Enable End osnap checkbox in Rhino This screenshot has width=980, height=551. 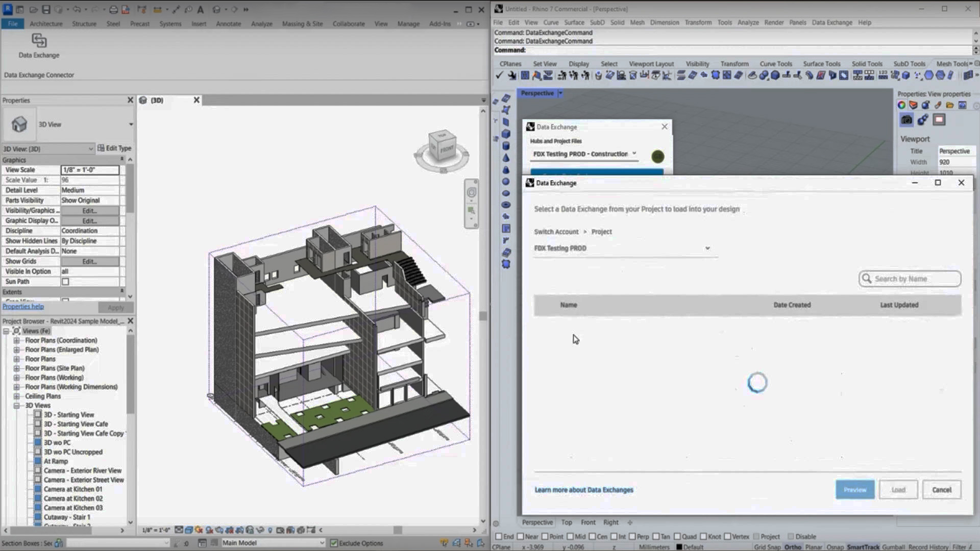[x=499, y=536]
